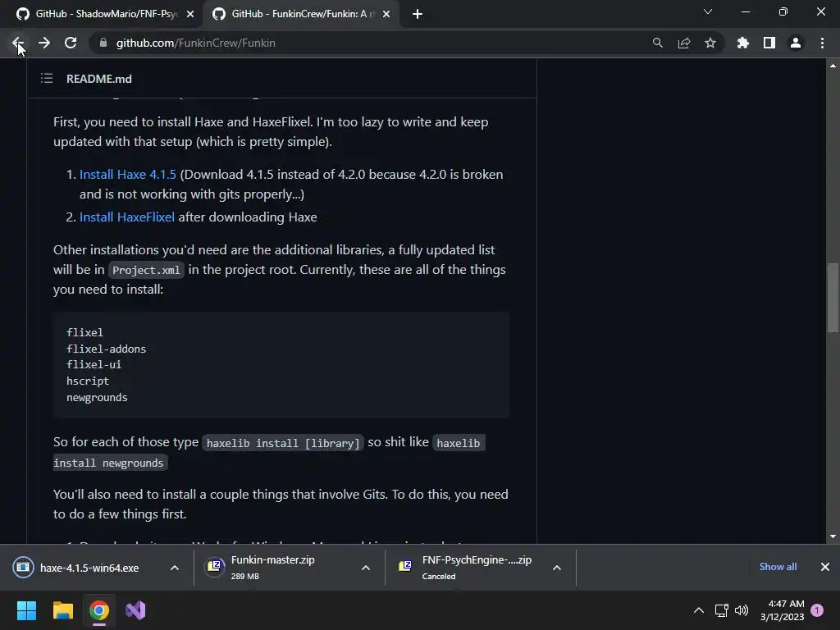This screenshot has height=630, width=840.
Task: Click the haxe-4.1.5-win64.exe file icon
Action: click(23, 568)
